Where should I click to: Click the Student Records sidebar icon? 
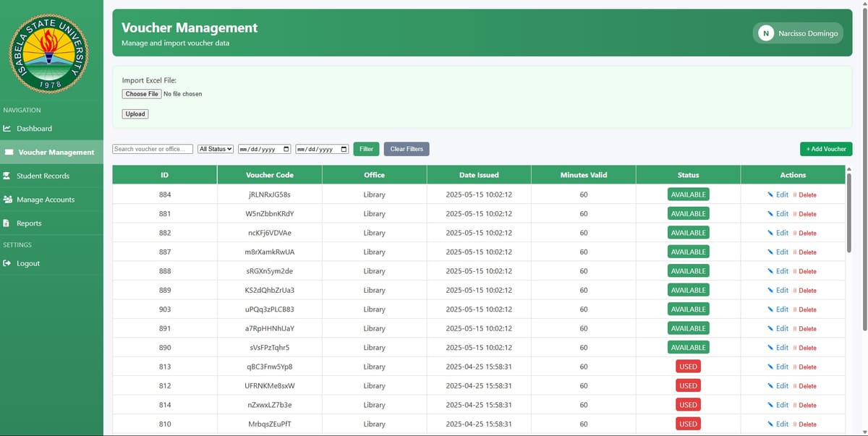point(7,176)
